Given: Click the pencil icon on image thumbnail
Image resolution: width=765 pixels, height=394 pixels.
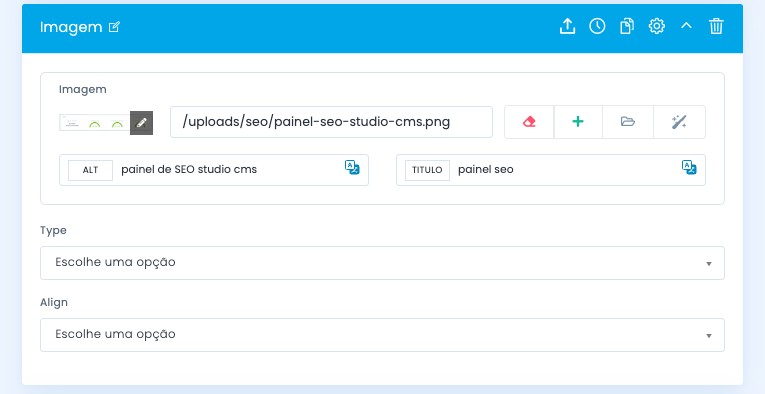Looking at the screenshot, I should [x=141, y=123].
